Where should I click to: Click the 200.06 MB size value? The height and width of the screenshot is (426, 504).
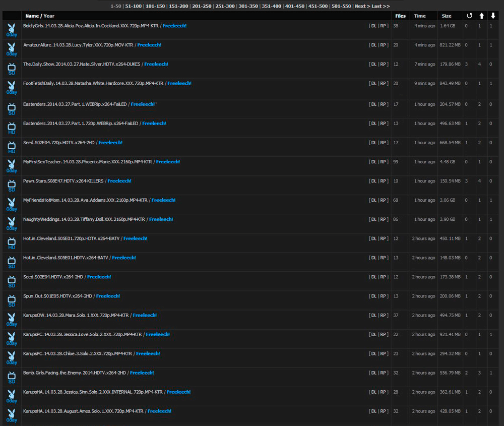(450, 296)
